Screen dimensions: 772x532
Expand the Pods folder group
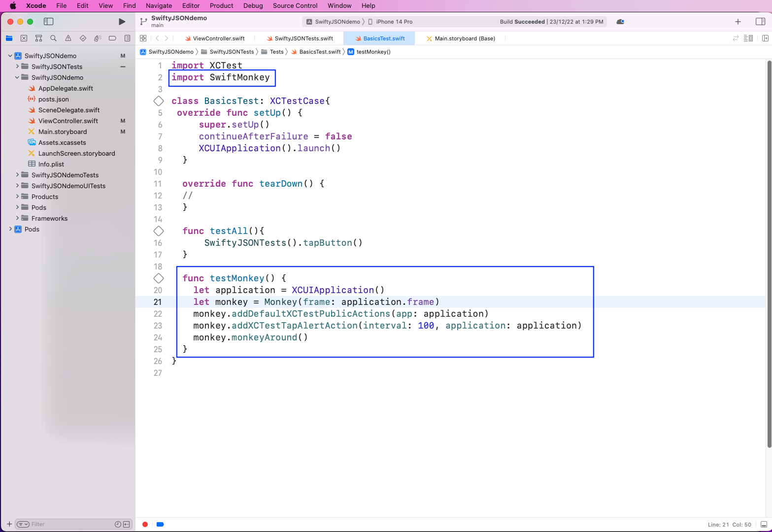(17, 207)
